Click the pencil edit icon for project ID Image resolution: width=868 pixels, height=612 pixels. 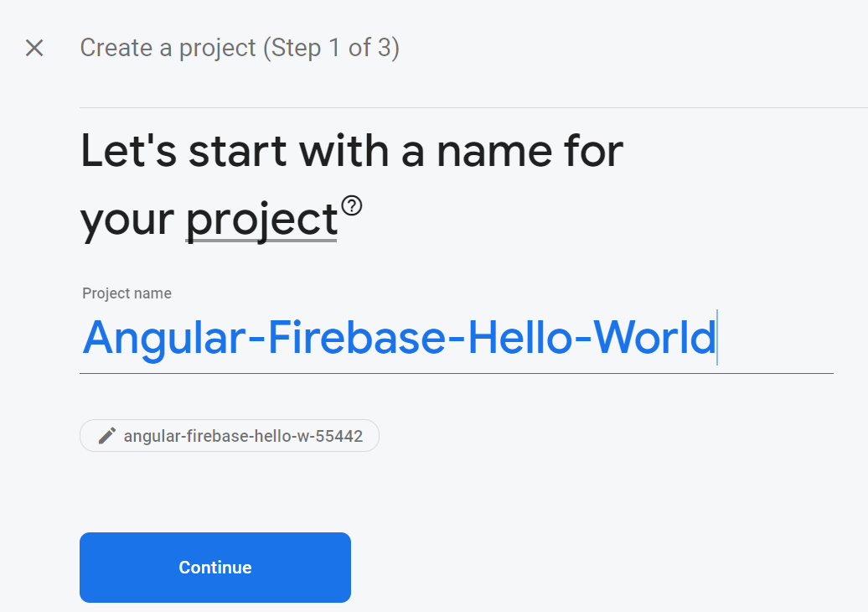tap(107, 436)
